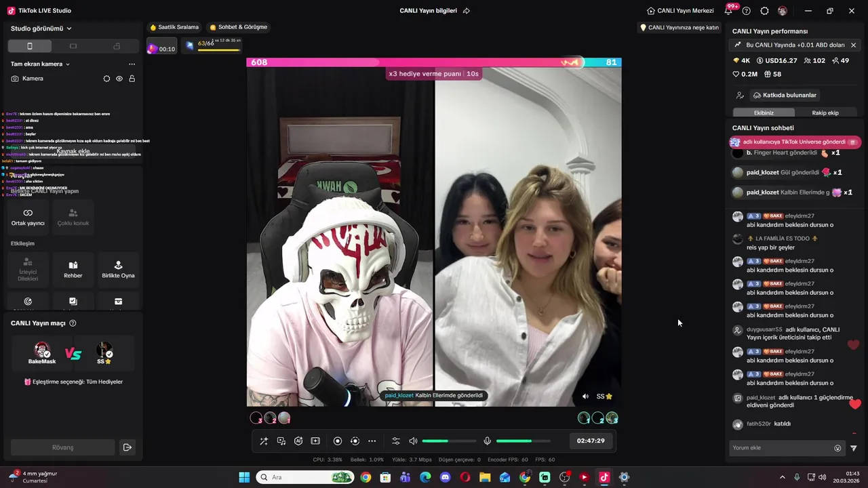The width and height of the screenshot is (868, 488).
Task: Expand the Studio görünümü dropdown
Action: click(41, 28)
